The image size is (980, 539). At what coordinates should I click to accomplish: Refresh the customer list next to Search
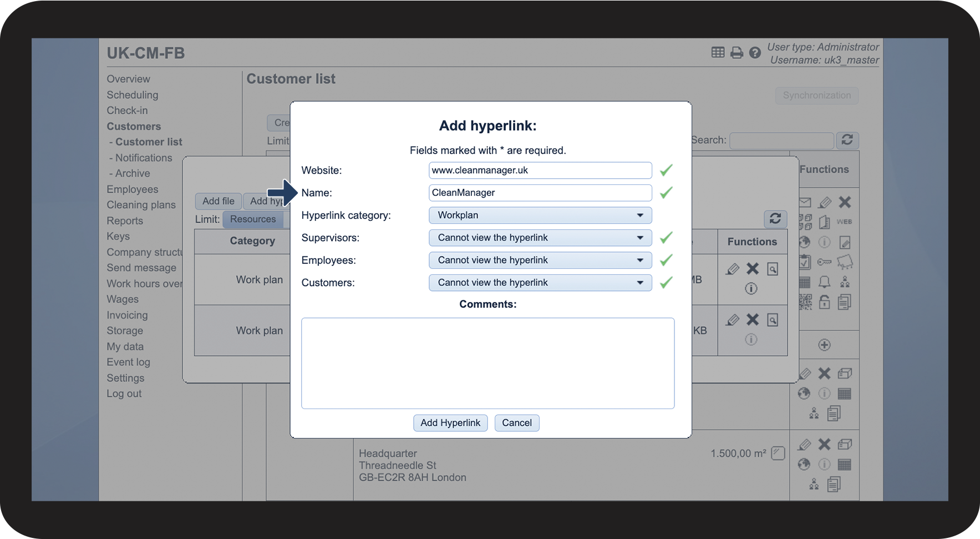click(847, 140)
